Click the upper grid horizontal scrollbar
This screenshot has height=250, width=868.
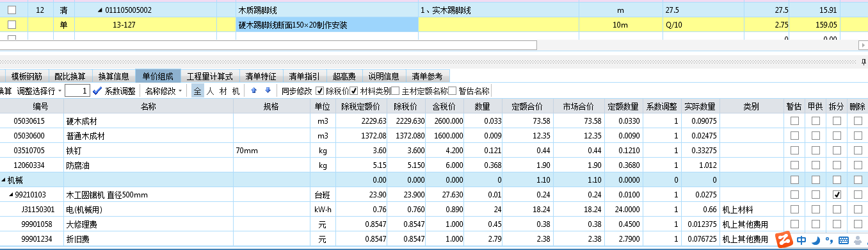pos(268,45)
